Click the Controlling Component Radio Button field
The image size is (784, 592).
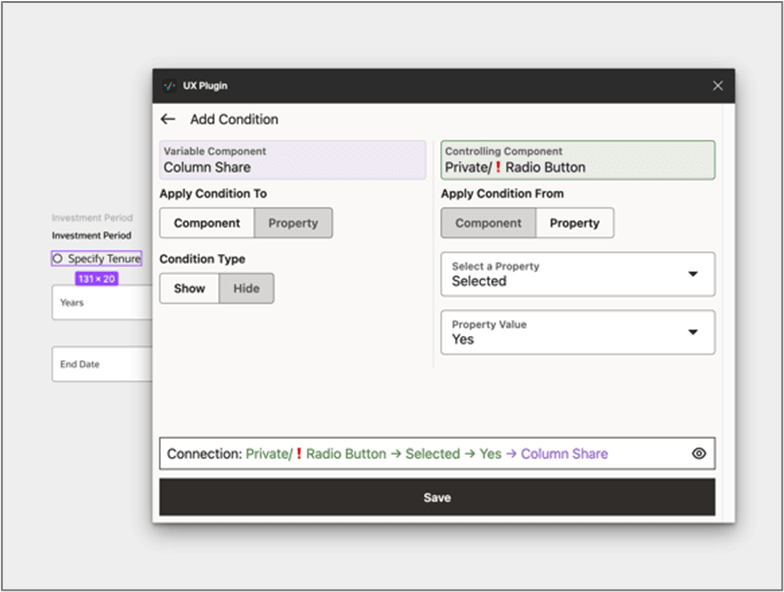pos(578,160)
